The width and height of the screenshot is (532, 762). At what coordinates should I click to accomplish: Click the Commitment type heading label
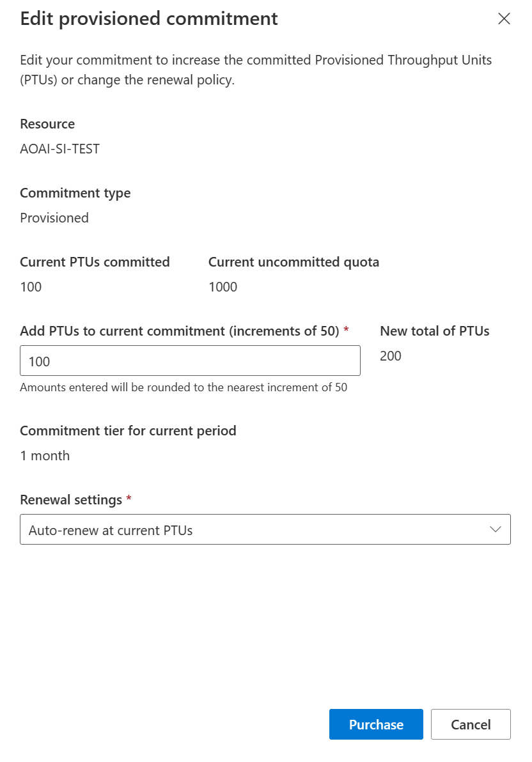pos(75,194)
